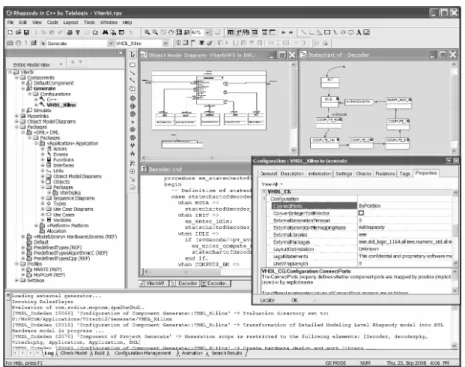Click the OK button in Configuration dialog
The image size is (465, 367).
(295, 300)
